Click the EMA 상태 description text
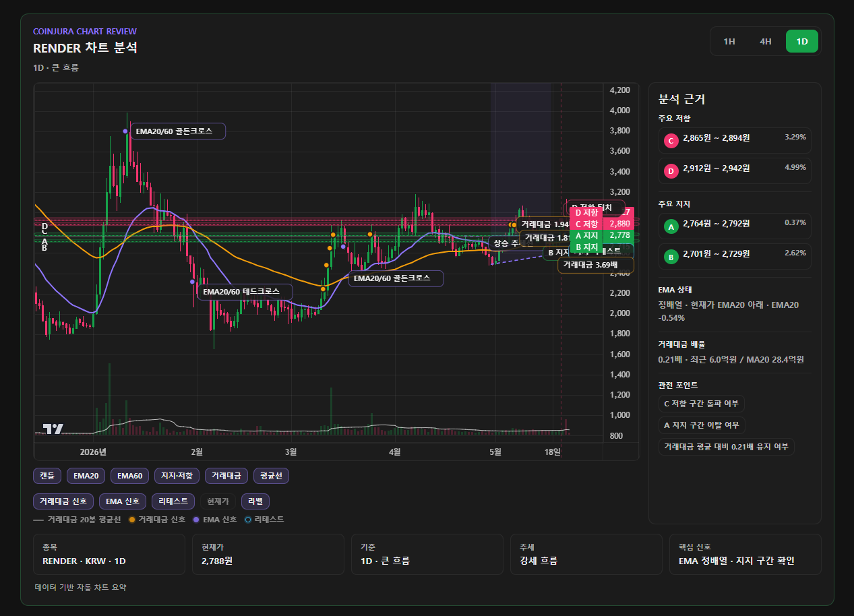The height and width of the screenshot is (616, 854). [x=729, y=311]
